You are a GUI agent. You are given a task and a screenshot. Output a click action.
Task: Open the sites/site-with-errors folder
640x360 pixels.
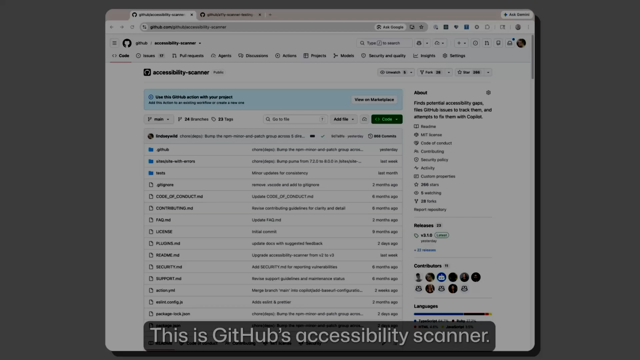(x=176, y=162)
